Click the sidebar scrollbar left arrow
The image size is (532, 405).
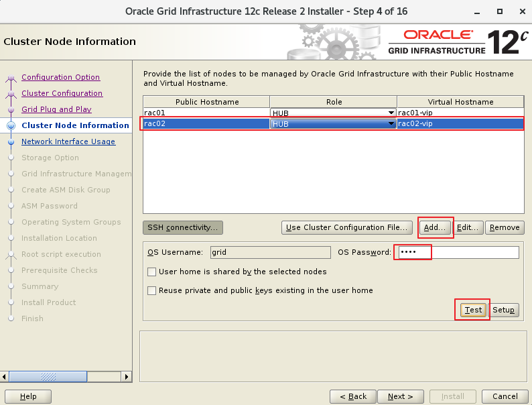4,376
